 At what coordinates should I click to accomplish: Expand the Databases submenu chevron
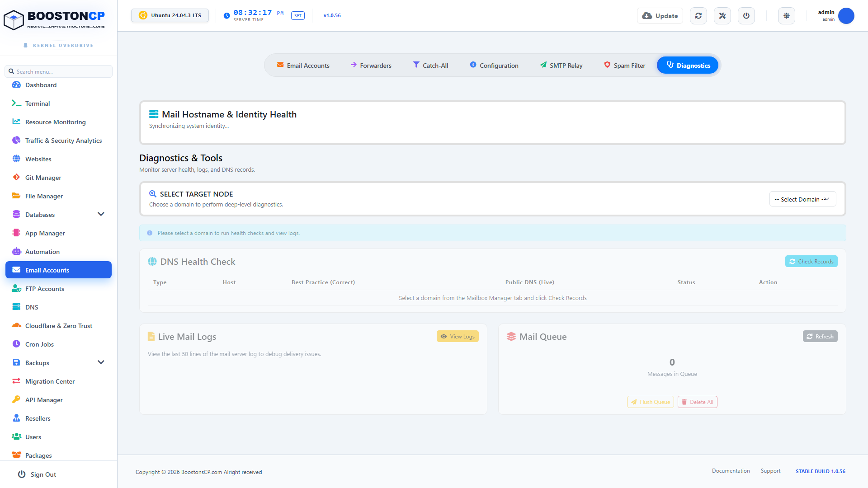click(x=101, y=214)
